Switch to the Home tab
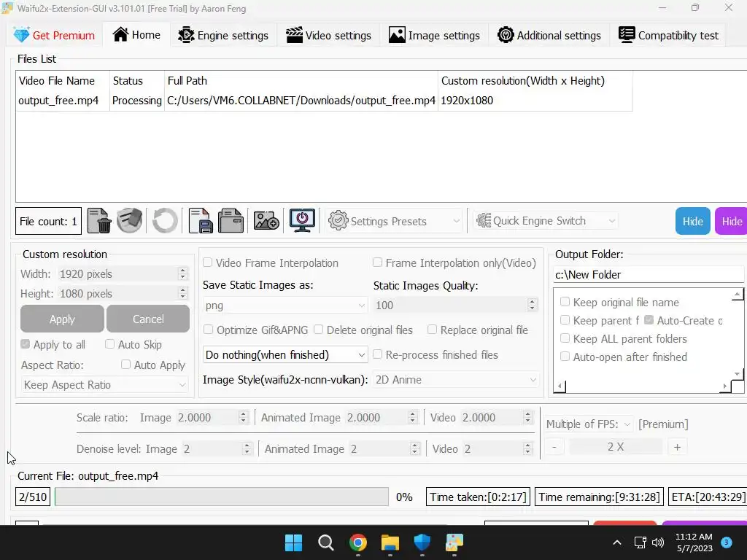The height and width of the screenshot is (560, 747). [x=136, y=35]
